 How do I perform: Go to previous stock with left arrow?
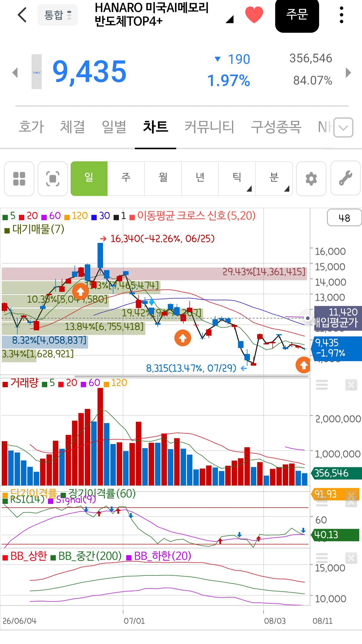tap(15, 72)
